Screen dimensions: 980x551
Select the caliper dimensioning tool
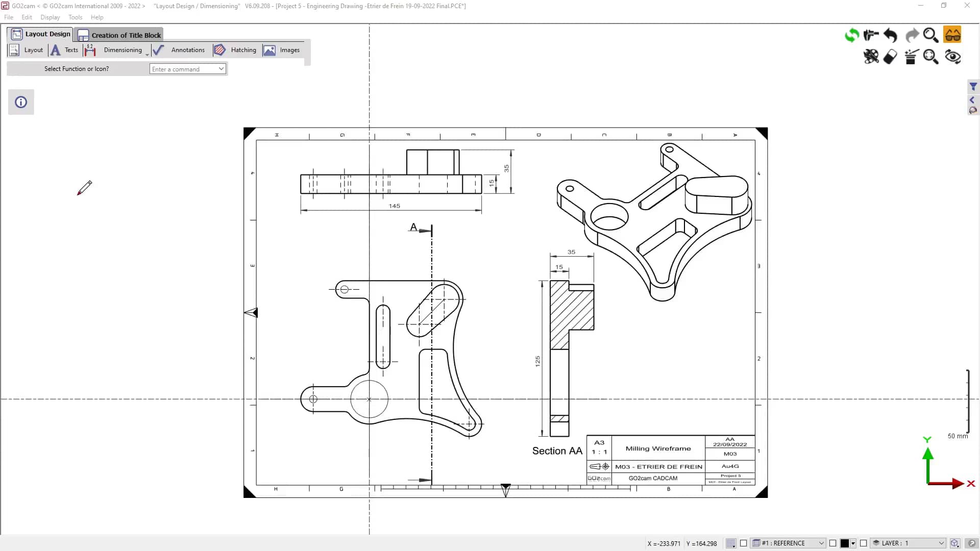point(871,35)
